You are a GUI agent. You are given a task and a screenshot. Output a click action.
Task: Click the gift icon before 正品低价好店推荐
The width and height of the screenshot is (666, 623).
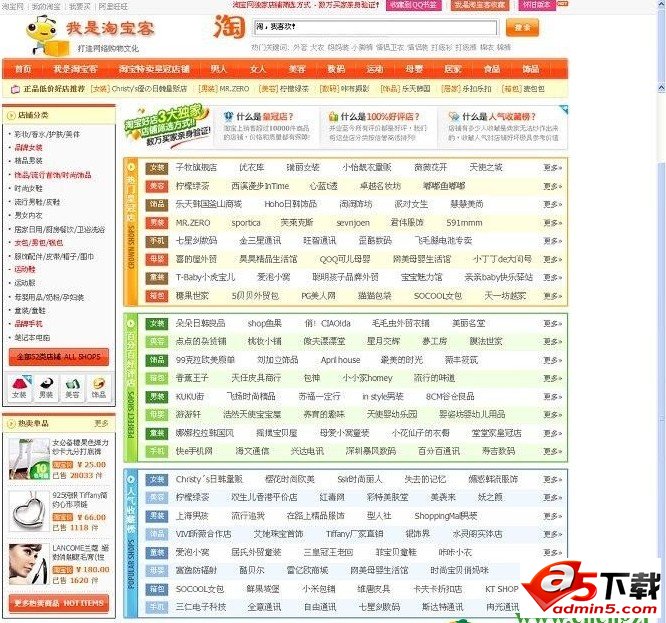15,89
